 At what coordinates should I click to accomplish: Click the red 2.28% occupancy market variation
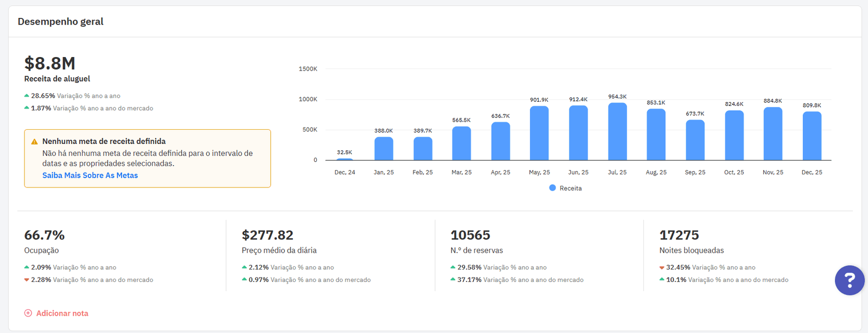click(41, 280)
